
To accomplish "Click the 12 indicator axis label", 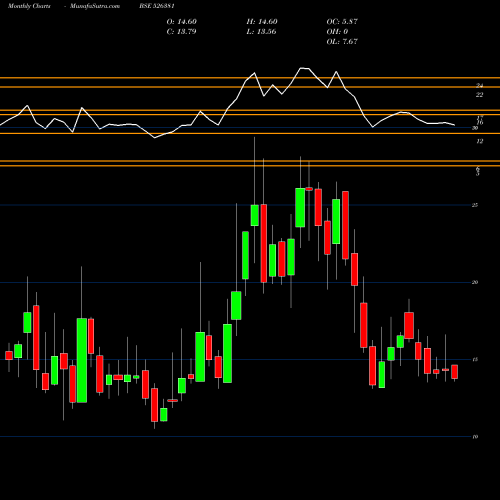I will pos(479,141).
